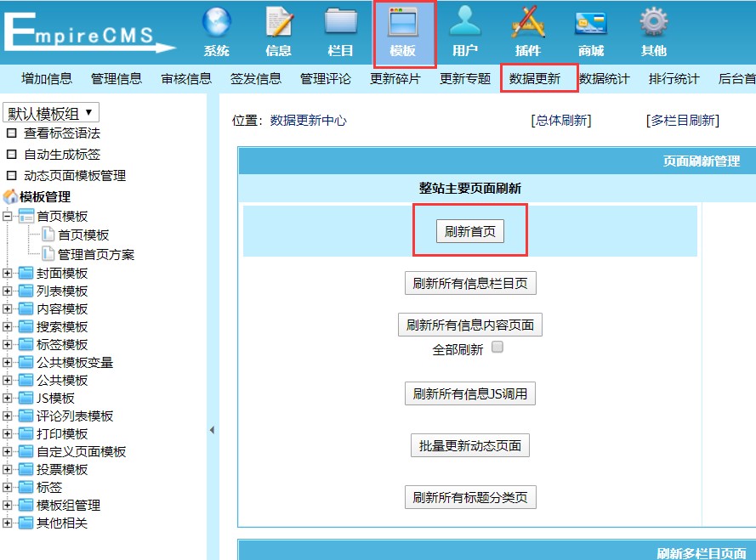Click the 批量更新动态页面 button
The image size is (756, 560).
tap(470, 445)
